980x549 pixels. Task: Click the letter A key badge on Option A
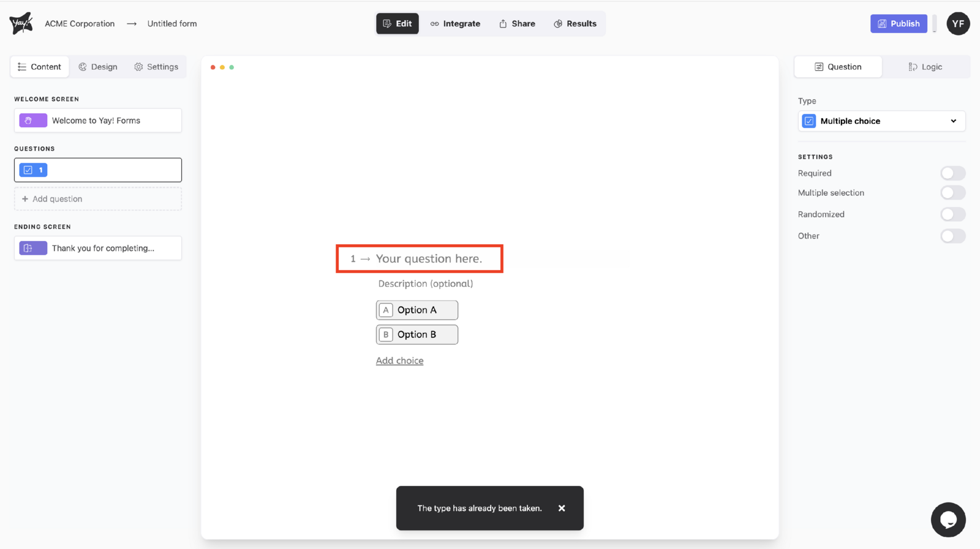pos(386,310)
